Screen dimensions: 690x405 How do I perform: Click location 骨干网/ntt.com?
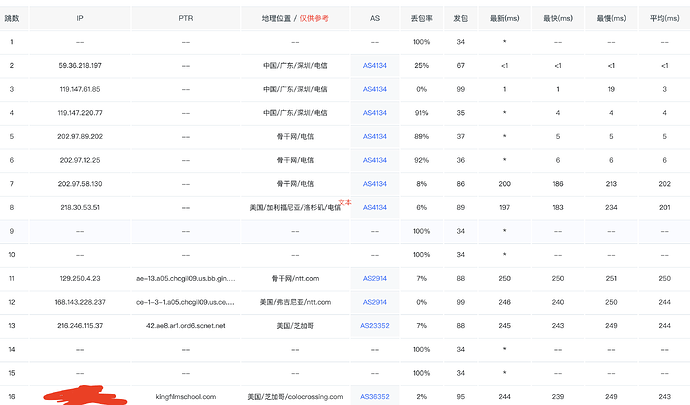(x=295, y=278)
